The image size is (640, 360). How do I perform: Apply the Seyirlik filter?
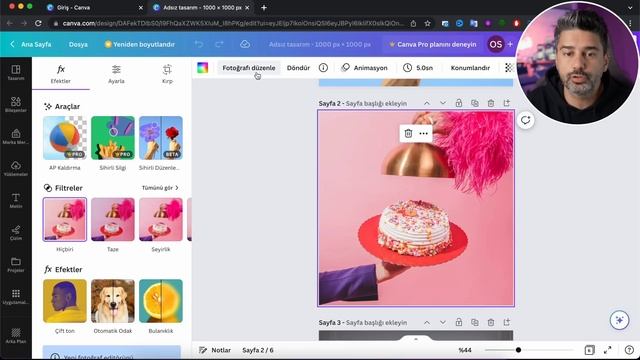[161, 220]
